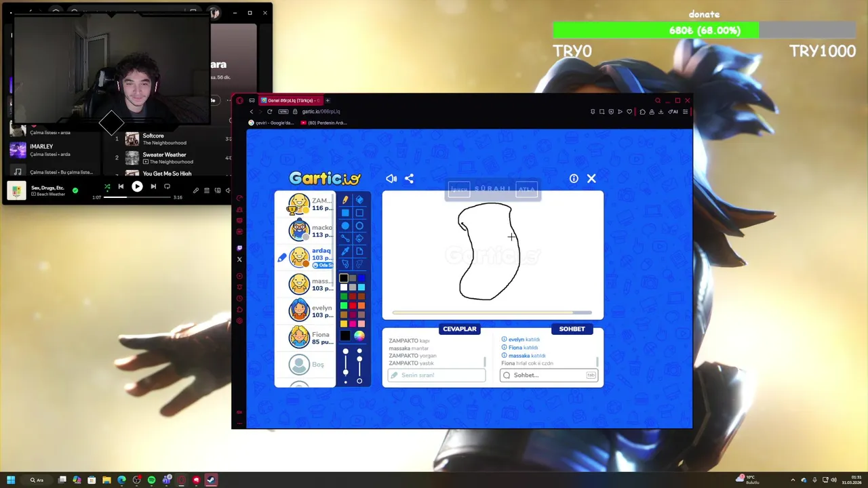Click the CEVAPLAR answers tab

point(460,329)
